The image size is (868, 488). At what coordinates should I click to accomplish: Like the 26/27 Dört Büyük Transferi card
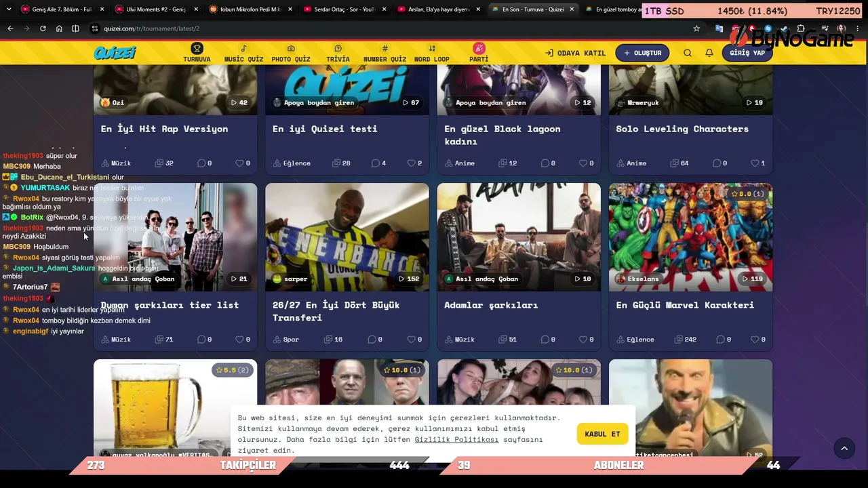coord(411,340)
